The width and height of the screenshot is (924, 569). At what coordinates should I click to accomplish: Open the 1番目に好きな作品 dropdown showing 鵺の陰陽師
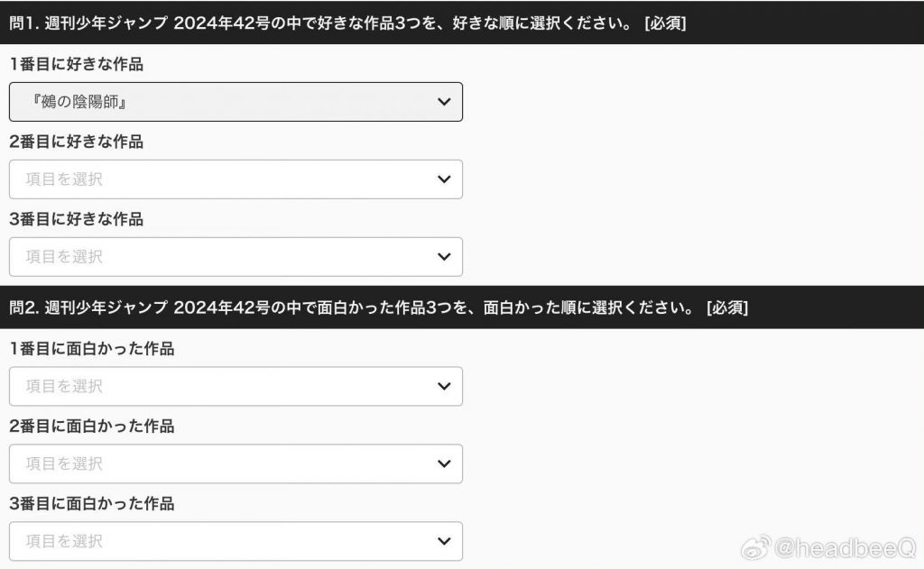click(236, 102)
